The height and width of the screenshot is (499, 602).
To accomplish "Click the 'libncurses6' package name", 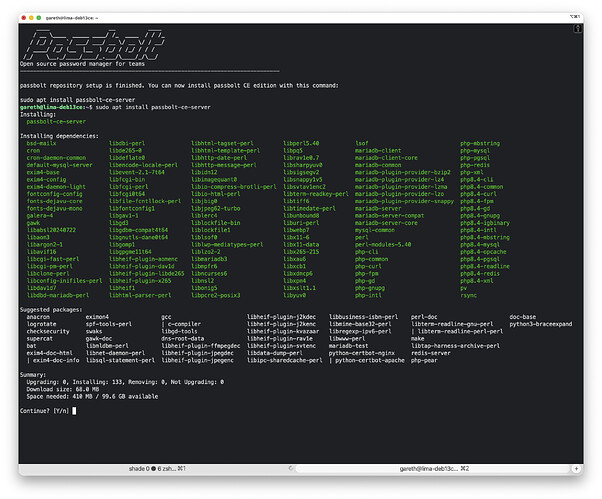I will pos(209,273).
